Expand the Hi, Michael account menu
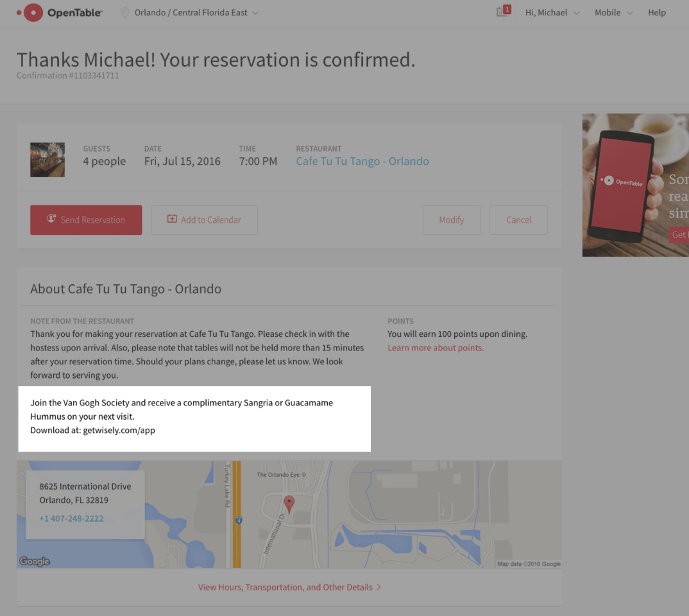689x616 pixels. (552, 12)
